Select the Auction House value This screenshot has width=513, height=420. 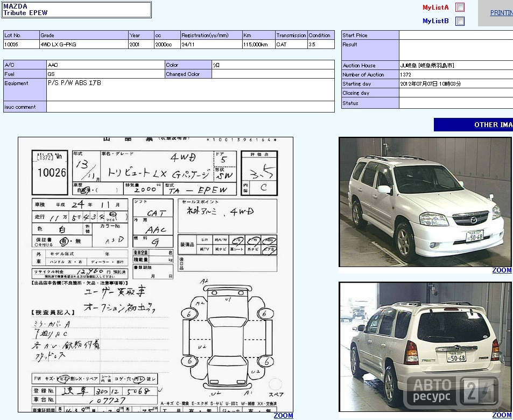(x=427, y=66)
